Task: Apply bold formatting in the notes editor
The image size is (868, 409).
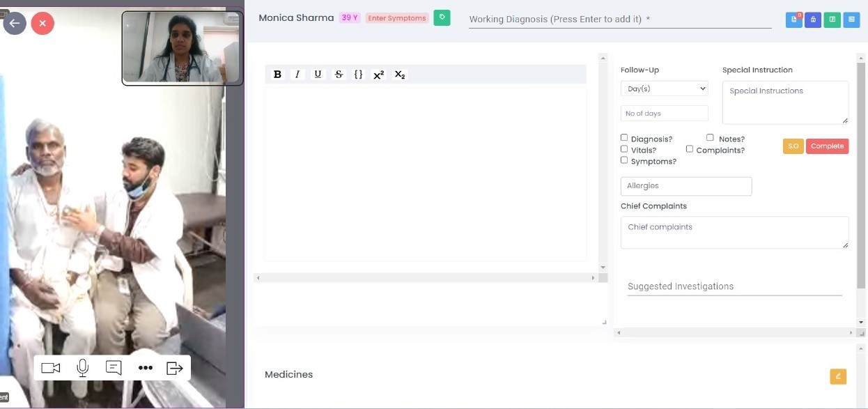Action: tap(277, 75)
